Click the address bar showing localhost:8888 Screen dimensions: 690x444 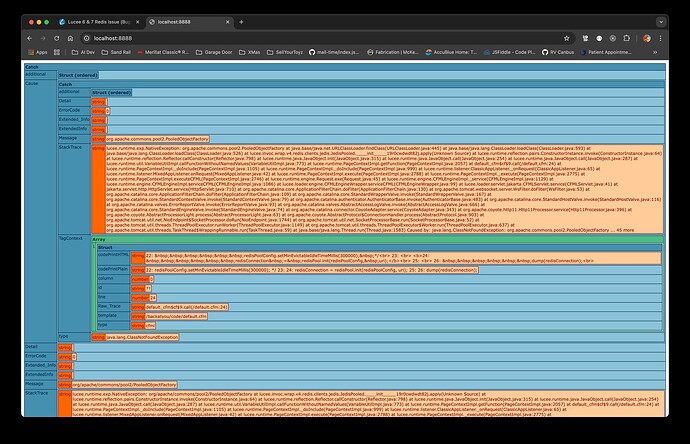pos(326,38)
